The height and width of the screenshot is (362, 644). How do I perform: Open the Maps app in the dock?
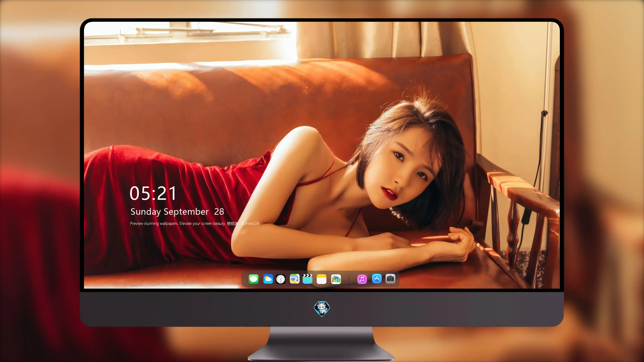tap(294, 279)
